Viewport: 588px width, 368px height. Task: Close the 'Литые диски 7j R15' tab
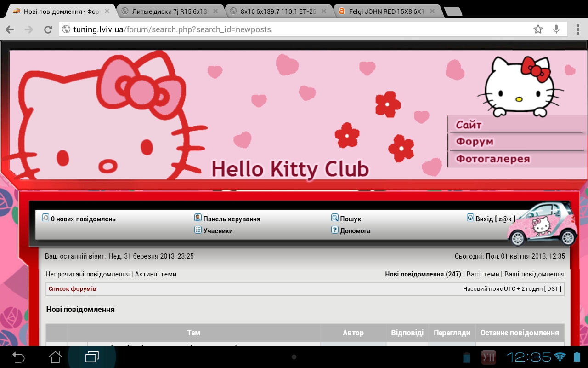click(216, 11)
